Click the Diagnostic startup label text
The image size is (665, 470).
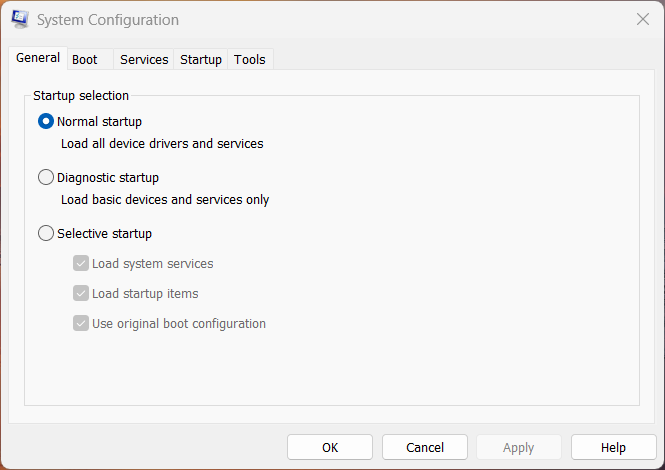(108, 178)
